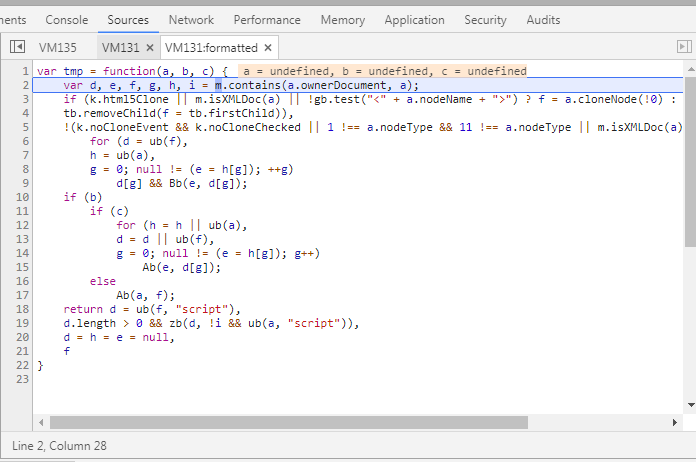Click the horizontal scrollbar left arrow
696x462 pixels.
click(x=41, y=423)
